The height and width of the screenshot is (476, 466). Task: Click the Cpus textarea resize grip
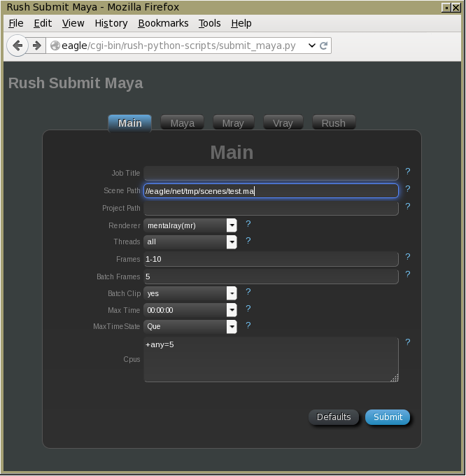pos(395,378)
